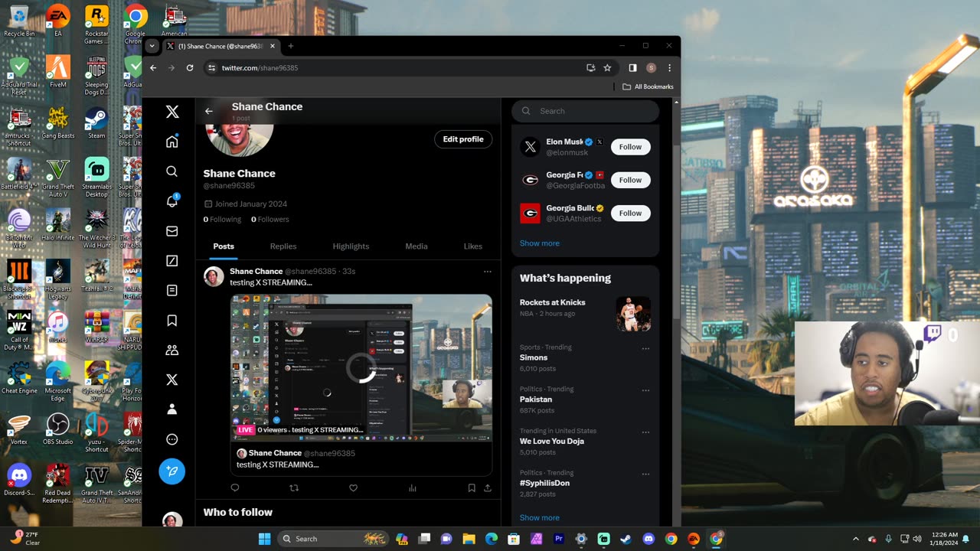The height and width of the screenshot is (551, 980).
Task: Switch to the Highlights tab
Action: 351,246
